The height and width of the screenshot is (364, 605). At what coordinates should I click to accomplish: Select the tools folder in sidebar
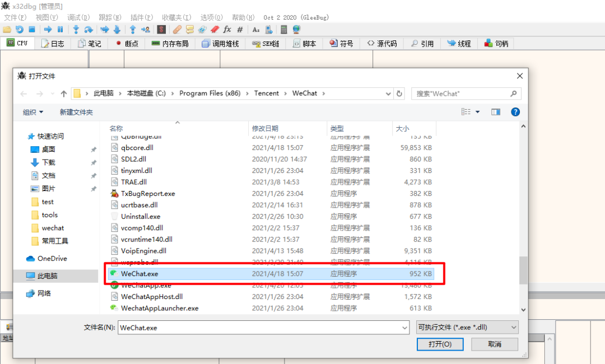[x=49, y=215]
